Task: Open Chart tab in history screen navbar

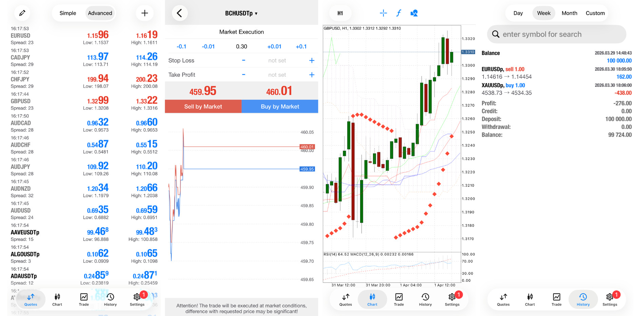Action: point(530,300)
